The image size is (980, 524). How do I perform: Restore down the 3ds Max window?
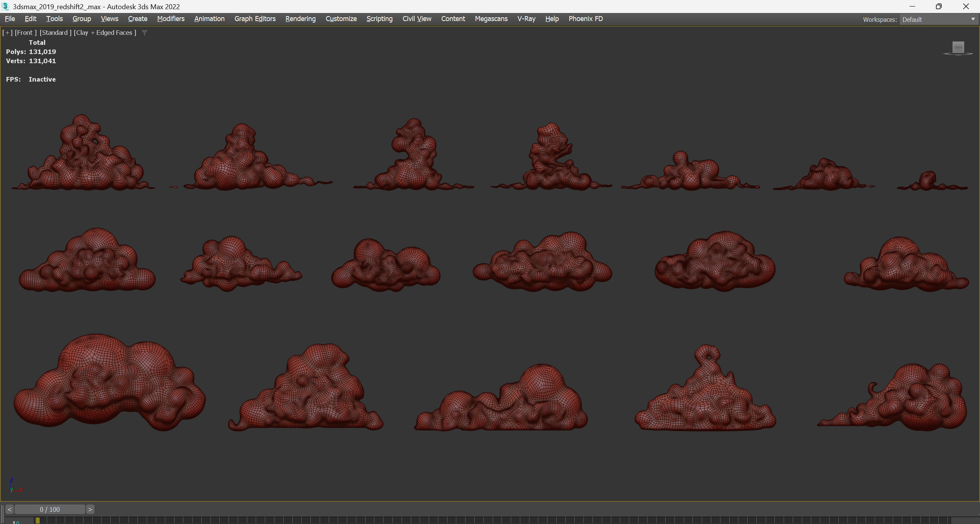point(939,7)
